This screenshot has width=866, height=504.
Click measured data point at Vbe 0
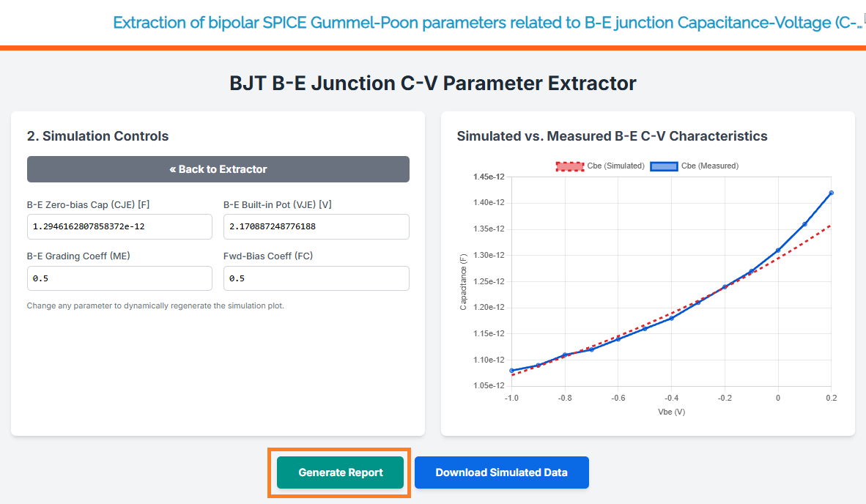778,251
